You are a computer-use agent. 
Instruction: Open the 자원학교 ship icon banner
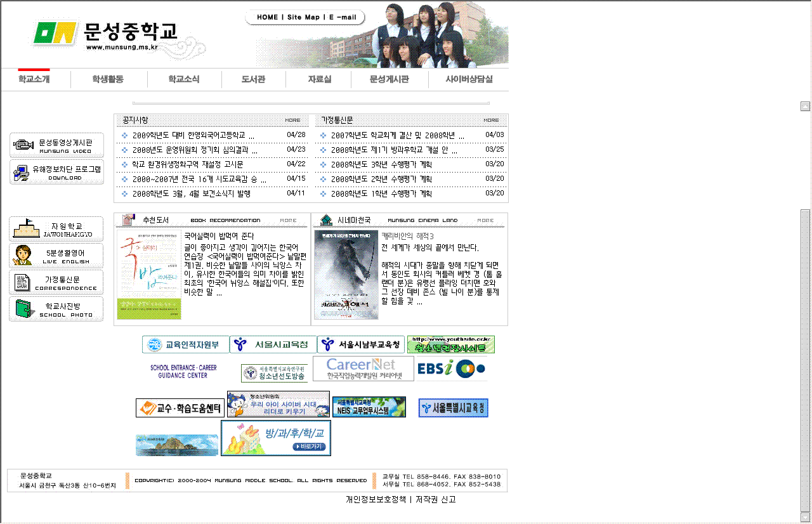tap(26, 228)
